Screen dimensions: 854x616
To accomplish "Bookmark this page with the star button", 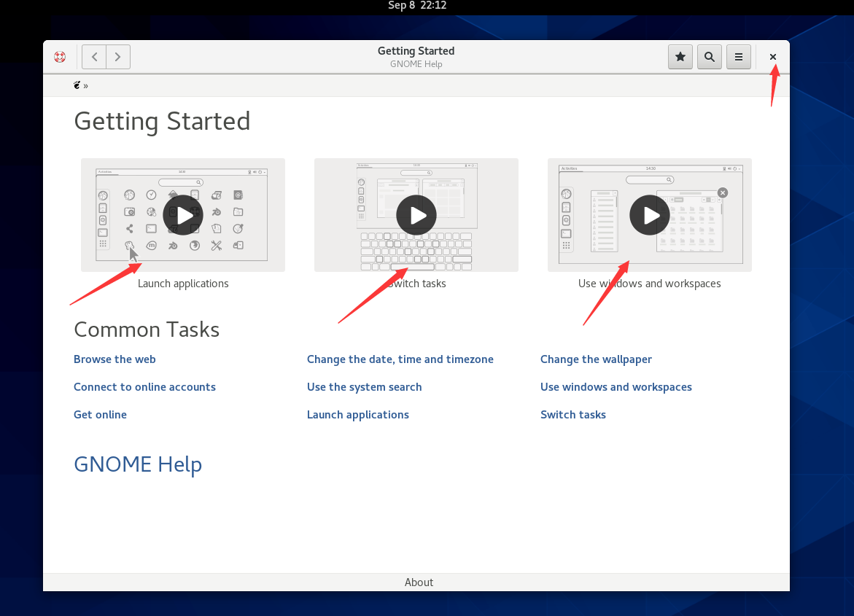I will pyautogui.click(x=680, y=57).
